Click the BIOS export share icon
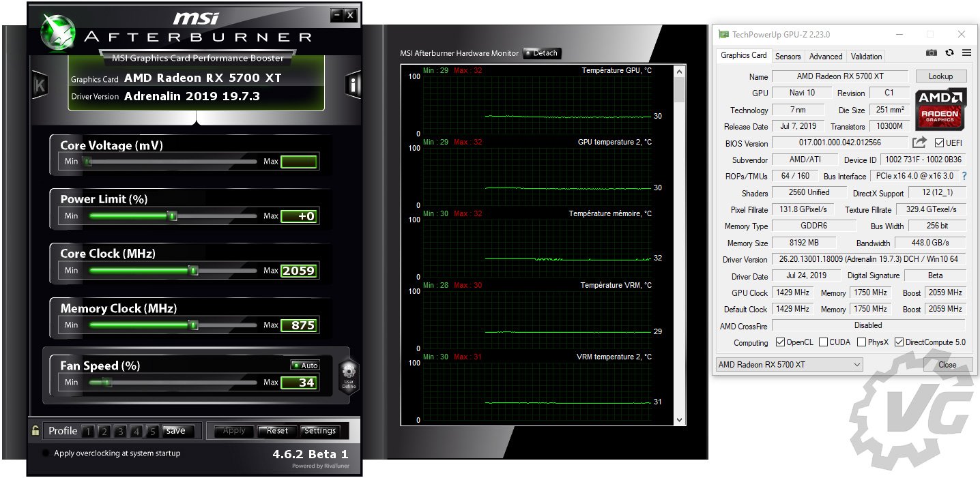This screenshot has width=980, height=478. pos(919,143)
